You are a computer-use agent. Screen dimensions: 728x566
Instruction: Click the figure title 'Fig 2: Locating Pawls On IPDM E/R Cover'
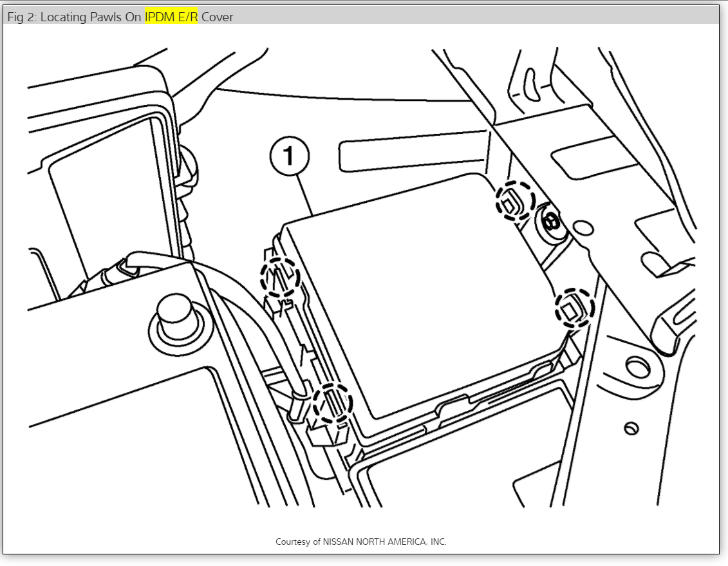coord(120,17)
